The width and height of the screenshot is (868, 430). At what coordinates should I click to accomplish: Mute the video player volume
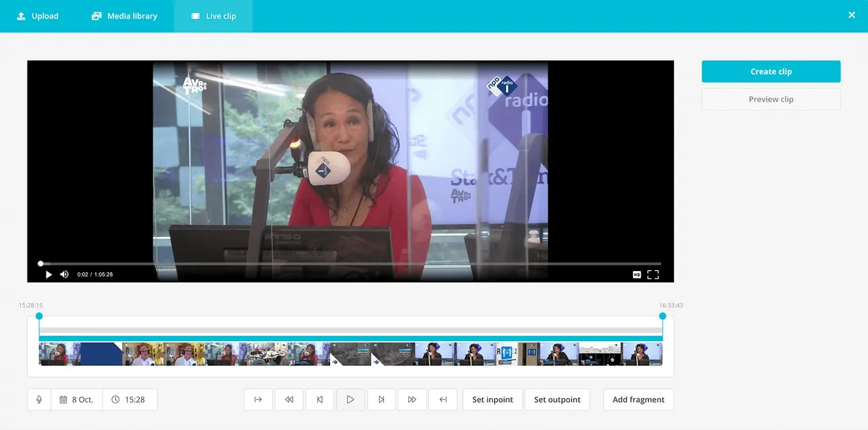point(64,275)
